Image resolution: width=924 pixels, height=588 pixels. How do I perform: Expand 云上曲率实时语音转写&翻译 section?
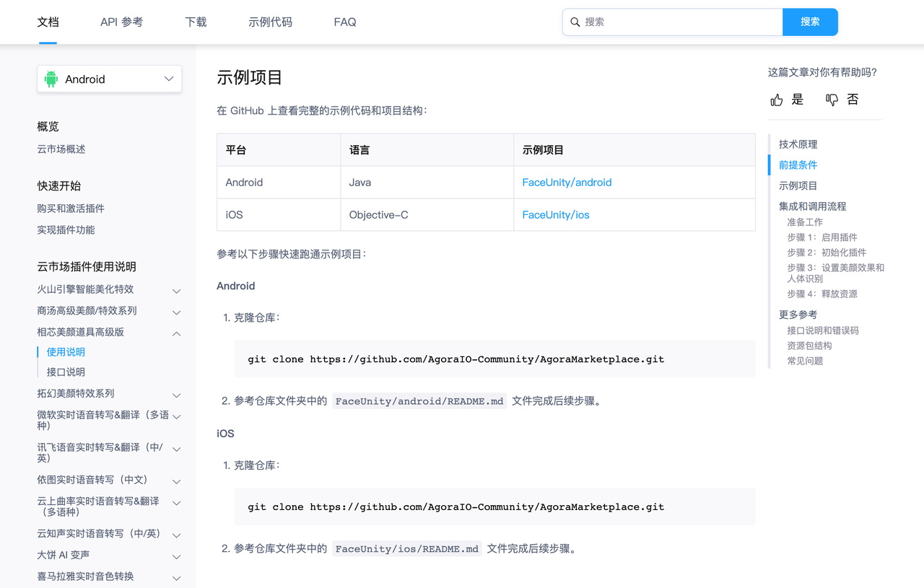pos(177,503)
